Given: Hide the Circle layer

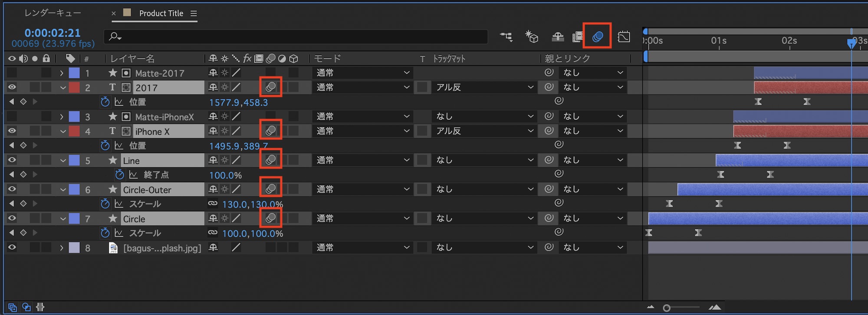Looking at the screenshot, I should click(12, 218).
